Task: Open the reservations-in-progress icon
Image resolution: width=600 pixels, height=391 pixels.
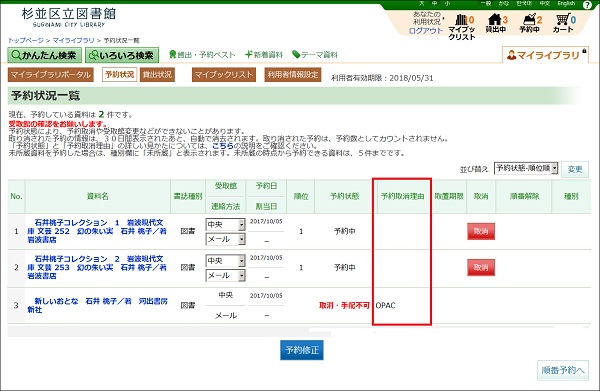Action: click(x=529, y=19)
